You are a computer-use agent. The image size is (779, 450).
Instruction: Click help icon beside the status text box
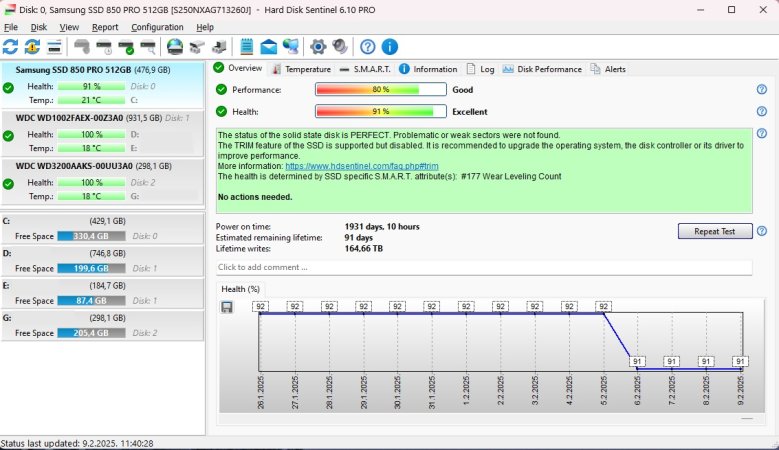(762, 133)
